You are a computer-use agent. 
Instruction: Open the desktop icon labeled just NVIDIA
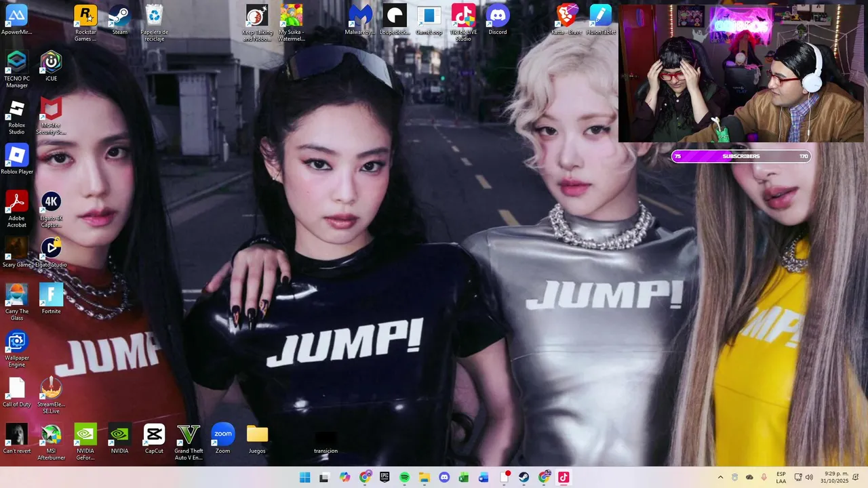[119, 439]
